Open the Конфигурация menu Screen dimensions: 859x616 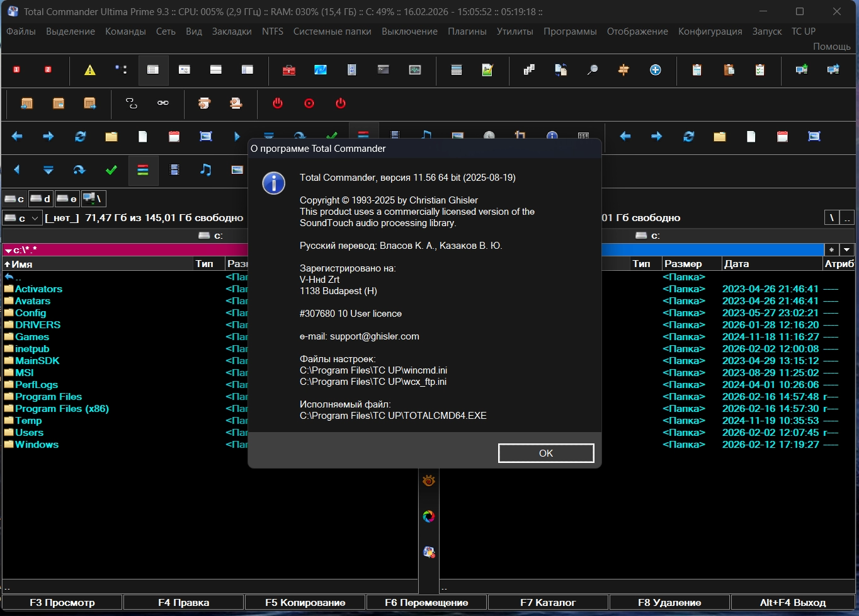[710, 31]
